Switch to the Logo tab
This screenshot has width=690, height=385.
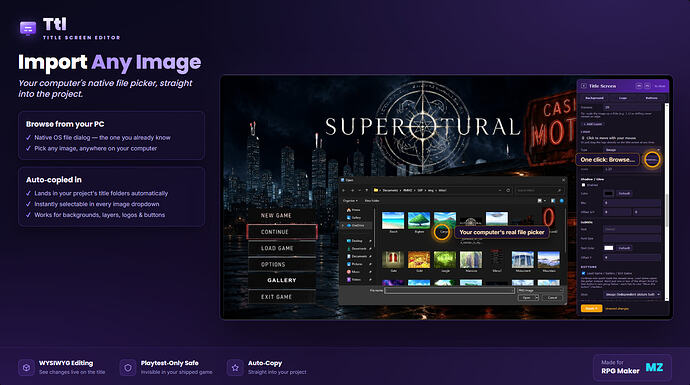click(x=623, y=98)
